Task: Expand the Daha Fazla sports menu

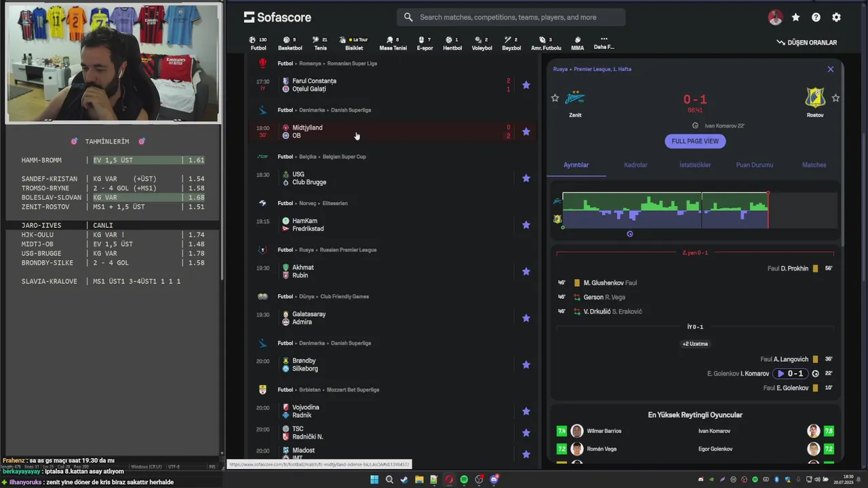Action: point(604,43)
